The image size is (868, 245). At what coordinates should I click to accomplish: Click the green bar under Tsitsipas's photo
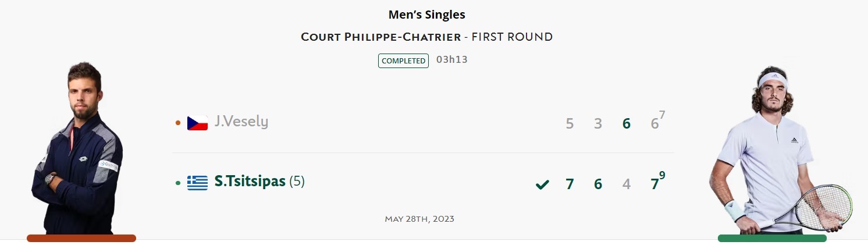(x=772, y=238)
